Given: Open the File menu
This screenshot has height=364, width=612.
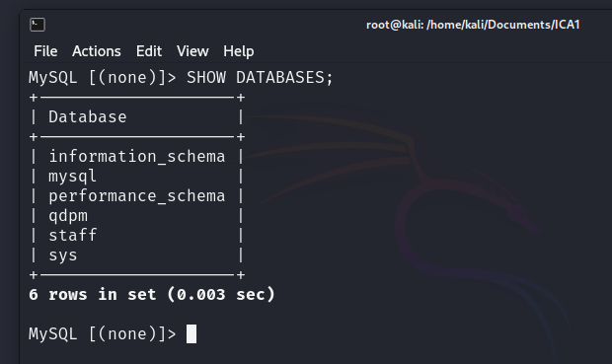Looking at the screenshot, I should (45, 51).
